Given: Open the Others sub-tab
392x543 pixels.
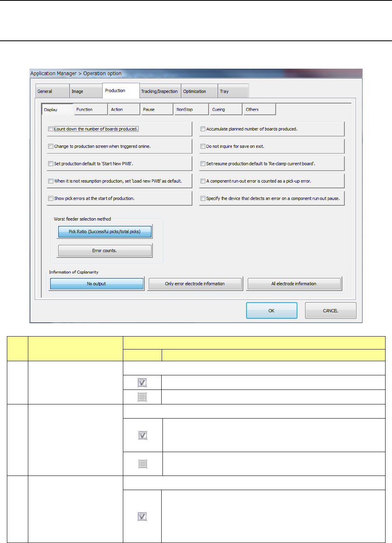Looking at the screenshot, I should [259, 109].
